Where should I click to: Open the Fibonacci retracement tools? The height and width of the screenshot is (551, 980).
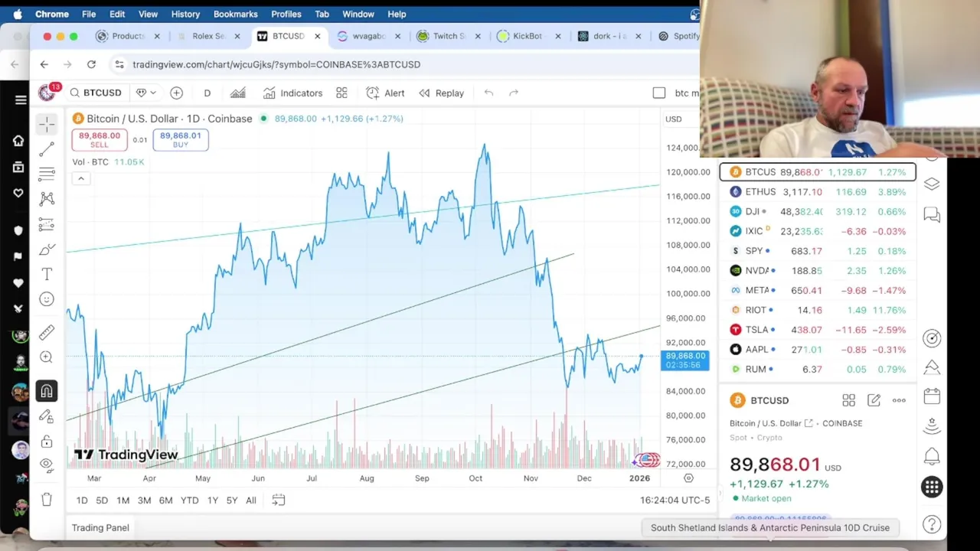click(x=47, y=174)
